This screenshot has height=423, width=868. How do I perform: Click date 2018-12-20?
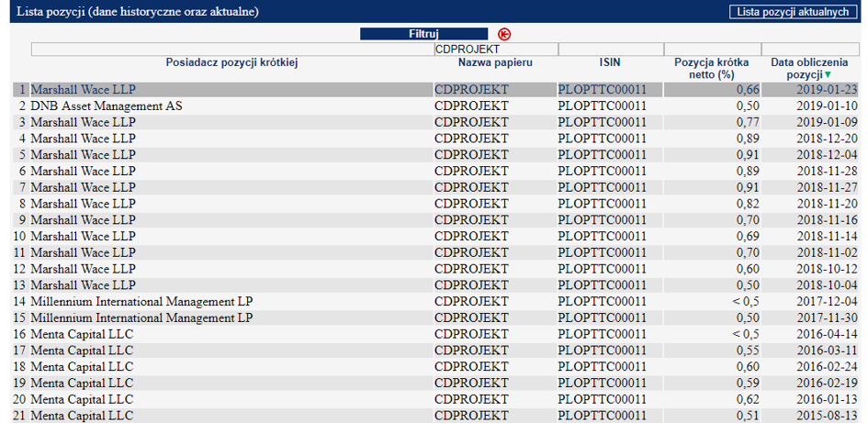coord(827,139)
